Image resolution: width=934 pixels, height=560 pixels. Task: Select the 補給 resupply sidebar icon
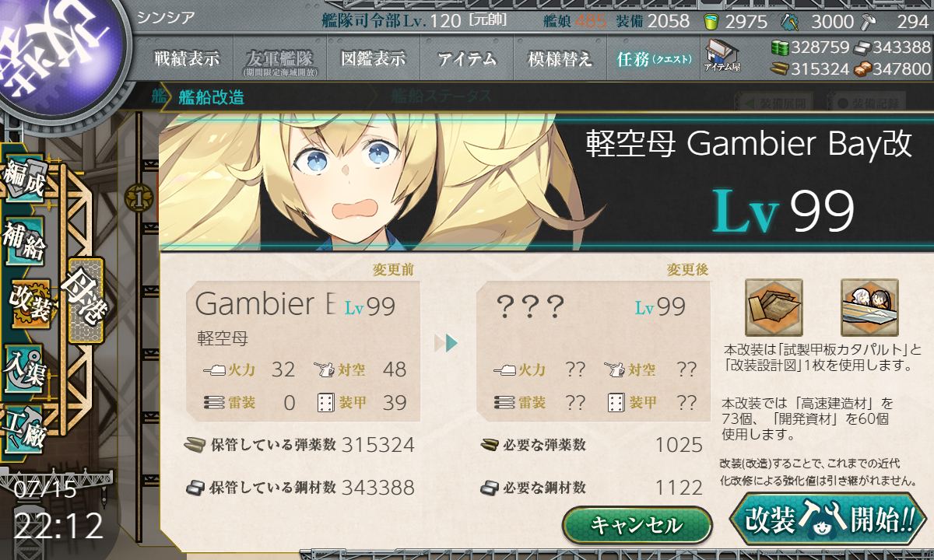point(24,241)
